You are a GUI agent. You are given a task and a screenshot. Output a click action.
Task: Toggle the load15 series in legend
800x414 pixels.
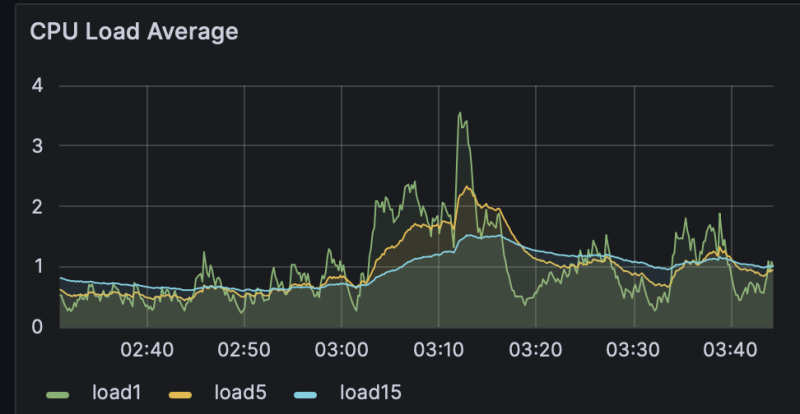coord(370,393)
